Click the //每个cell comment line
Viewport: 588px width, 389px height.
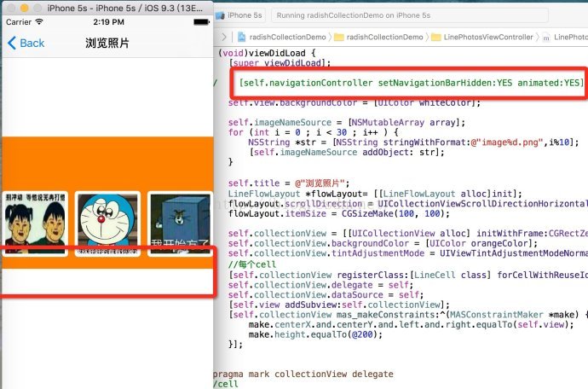(x=252, y=264)
